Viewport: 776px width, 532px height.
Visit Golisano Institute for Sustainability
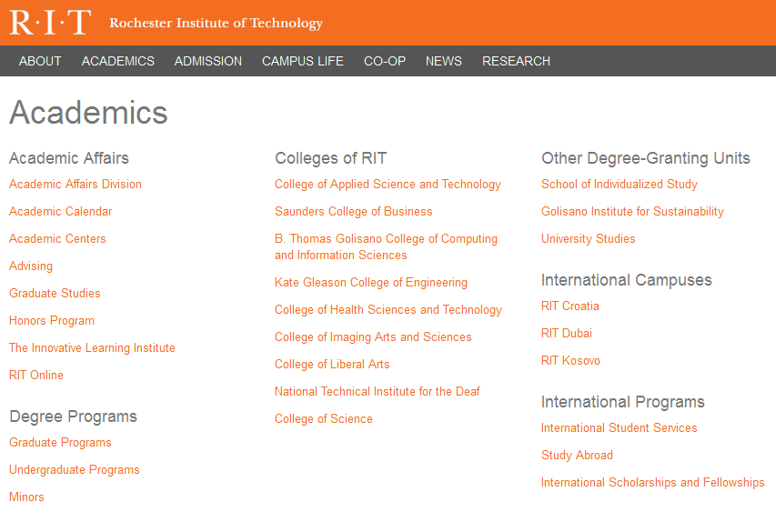[632, 212]
